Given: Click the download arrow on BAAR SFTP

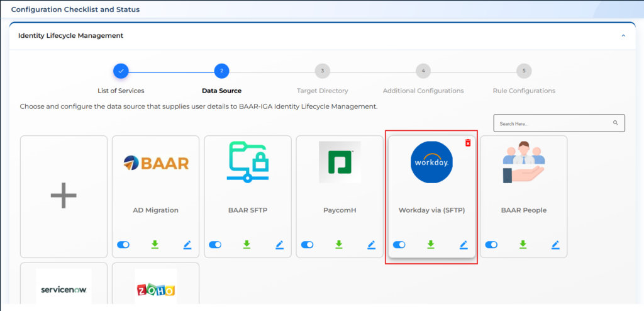Looking at the screenshot, I should pos(247,245).
